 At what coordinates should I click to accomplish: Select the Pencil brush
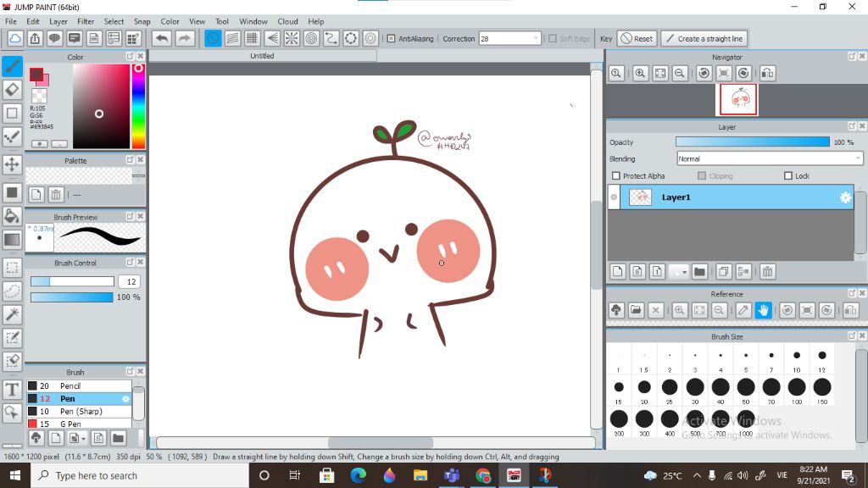pos(79,385)
